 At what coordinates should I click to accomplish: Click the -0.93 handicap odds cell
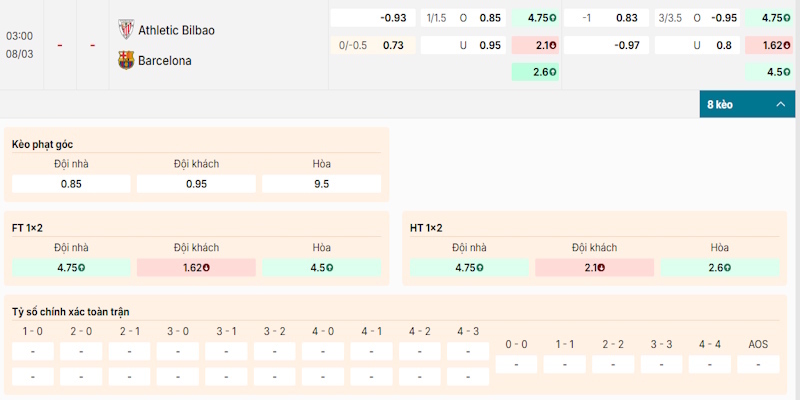(372, 18)
